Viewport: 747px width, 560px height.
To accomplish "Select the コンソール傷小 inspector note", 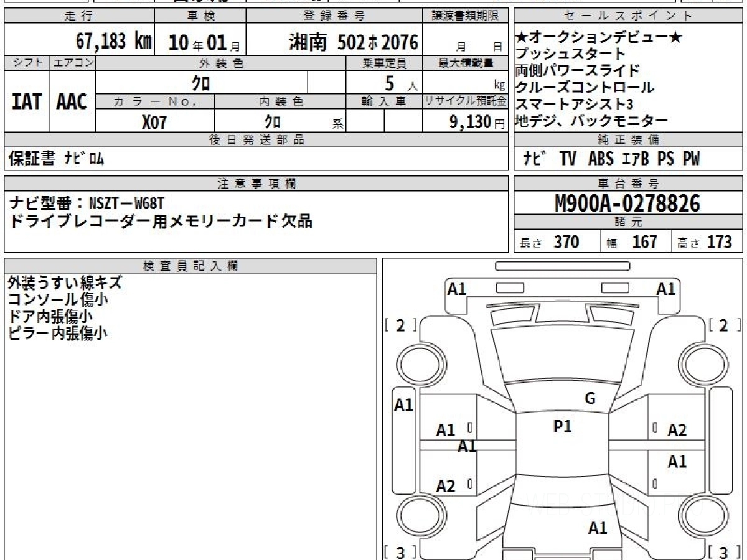I will (59, 299).
